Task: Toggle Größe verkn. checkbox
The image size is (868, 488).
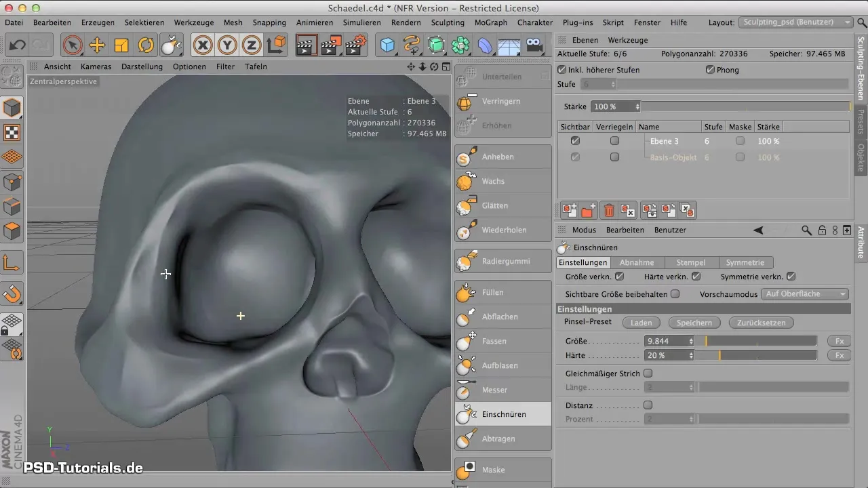Action: pyautogui.click(x=619, y=277)
